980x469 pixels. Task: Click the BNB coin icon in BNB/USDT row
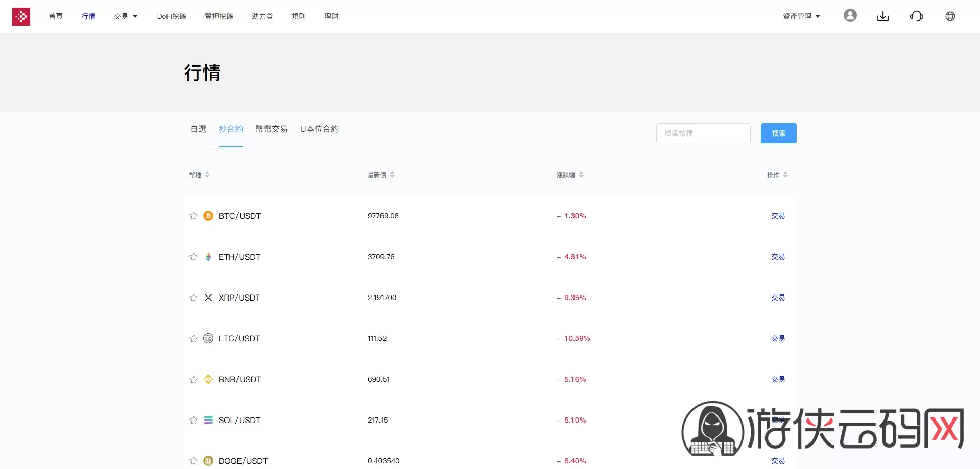coord(208,379)
